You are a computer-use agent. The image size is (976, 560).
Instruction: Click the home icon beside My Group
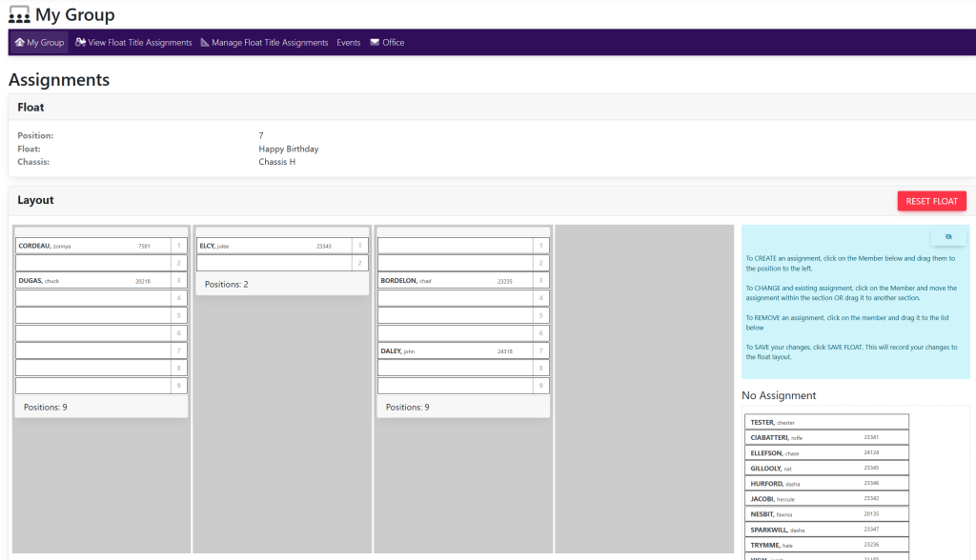pyautogui.click(x=19, y=43)
